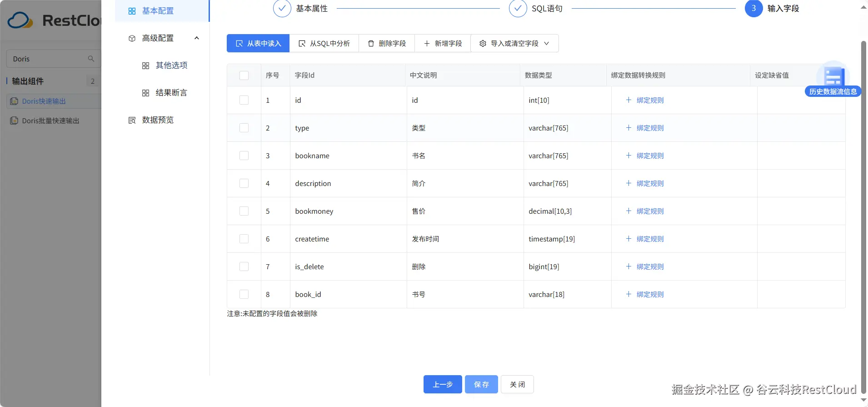
Task: Check the row 3 bookname checkbox
Action: tap(244, 156)
